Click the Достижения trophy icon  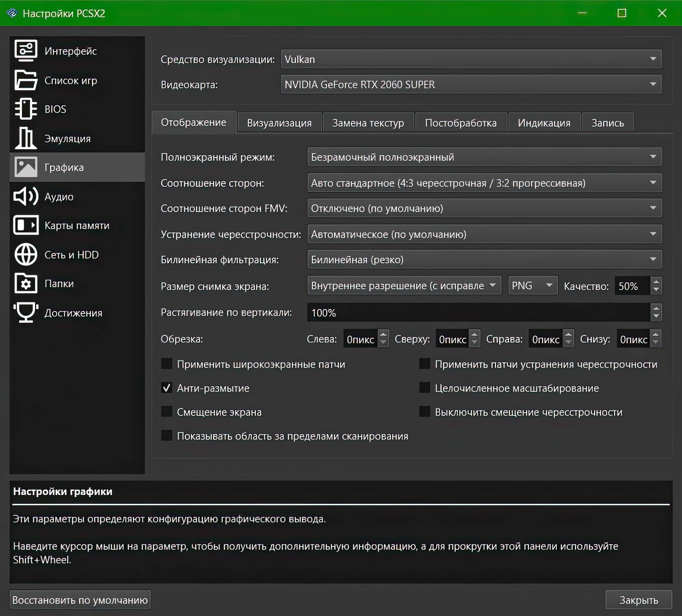(x=26, y=312)
